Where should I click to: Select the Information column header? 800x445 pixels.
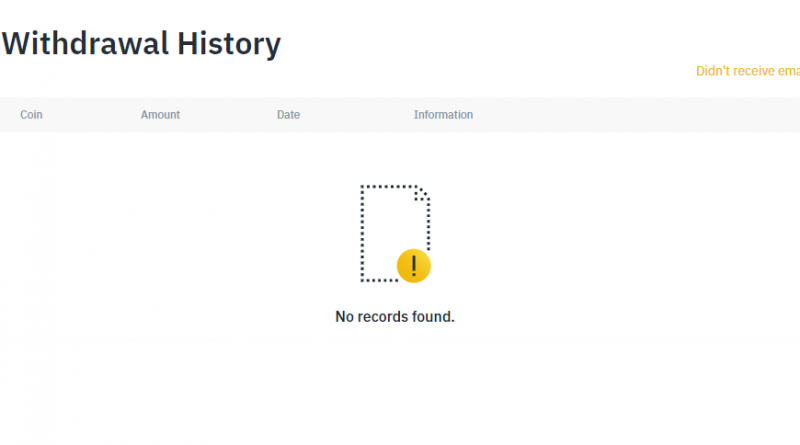(x=443, y=115)
